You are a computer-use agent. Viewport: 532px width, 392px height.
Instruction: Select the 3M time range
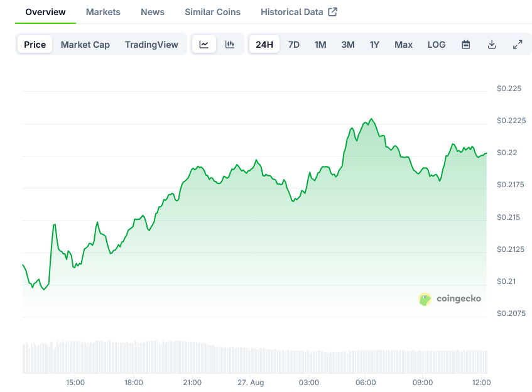[348, 45]
